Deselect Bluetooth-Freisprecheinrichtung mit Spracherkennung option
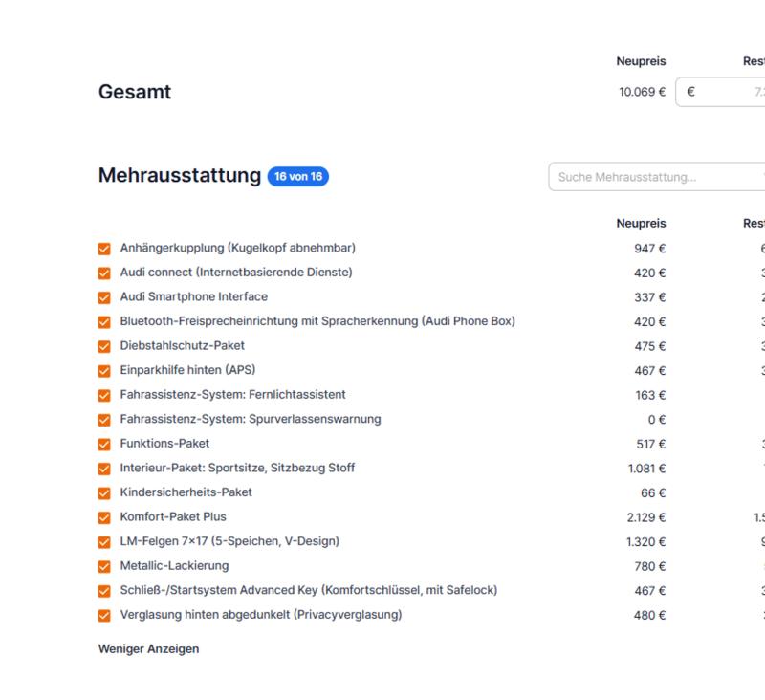Screen dimensions: 765x700 tap(105, 322)
